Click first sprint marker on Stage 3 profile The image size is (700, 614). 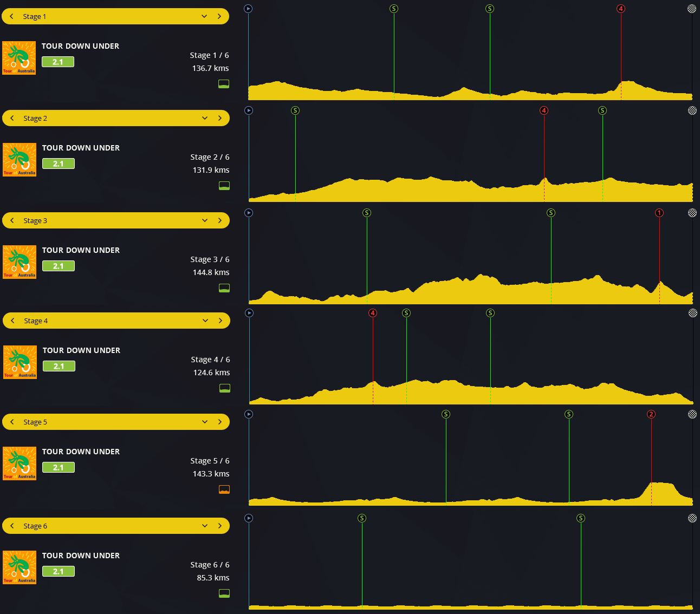[367, 213]
